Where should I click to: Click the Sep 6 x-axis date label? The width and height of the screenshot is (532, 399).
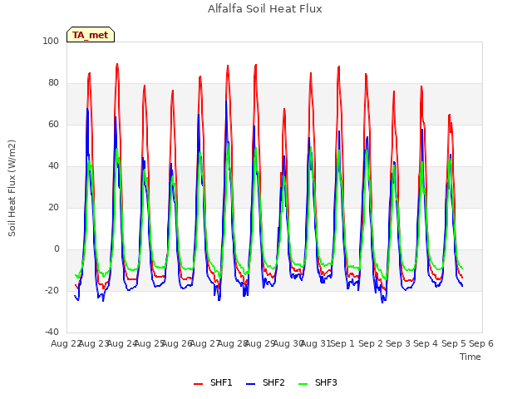(x=481, y=343)
